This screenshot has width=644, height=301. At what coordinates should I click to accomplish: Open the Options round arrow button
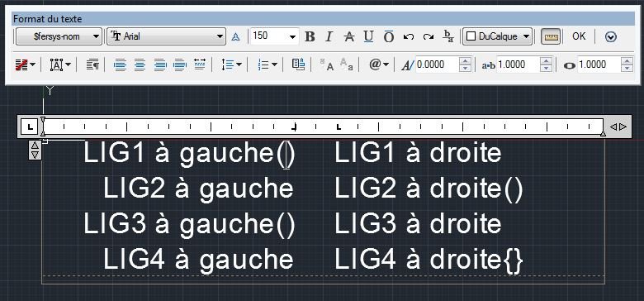pyautogui.click(x=611, y=37)
